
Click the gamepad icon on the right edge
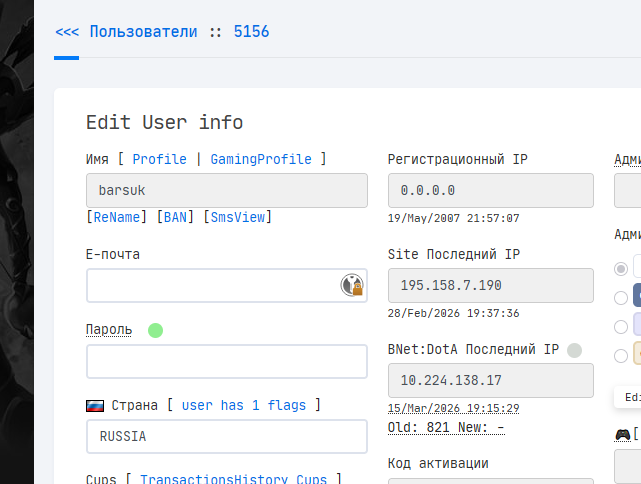coord(623,434)
